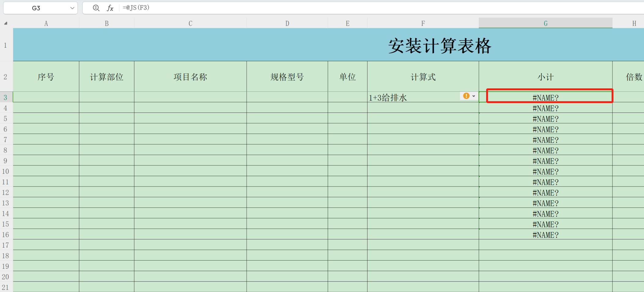Image resolution: width=644 pixels, height=292 pixels.
Task: Click the orange error warning icon in F3
Action: click(466, 96)
